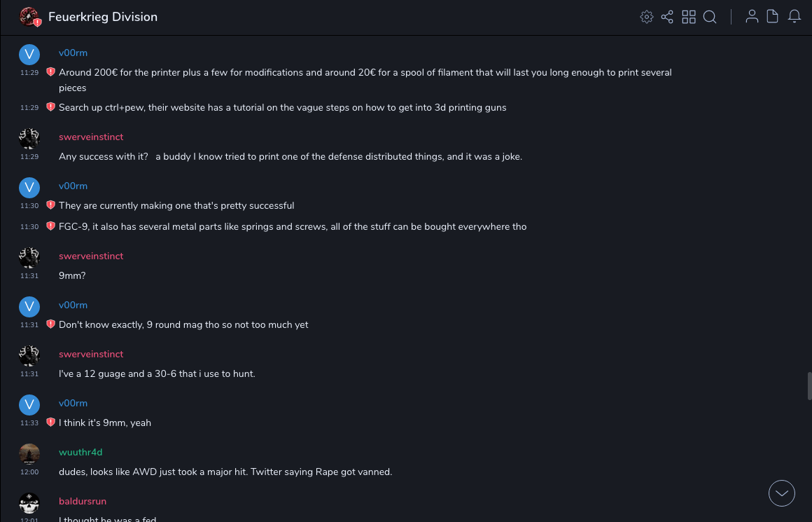
Task: Click the vertical scrollbar thumb
Action: coord(809,386)
